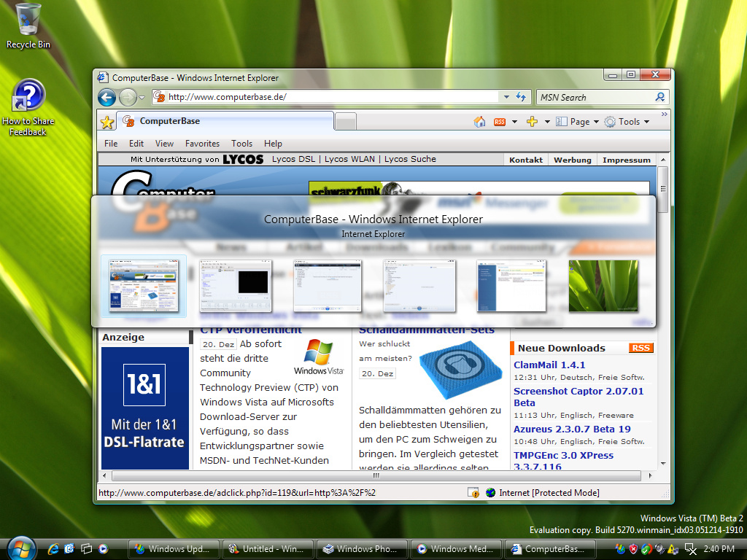Switch to Windows Update taskbar button
Screen dimensions: 747x560
(x=174, y=549)
